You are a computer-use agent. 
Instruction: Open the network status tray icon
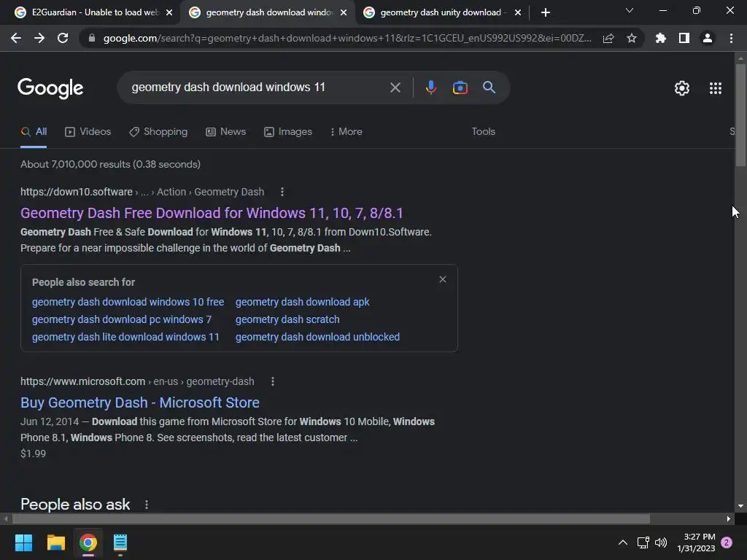(x=643, y=542)
